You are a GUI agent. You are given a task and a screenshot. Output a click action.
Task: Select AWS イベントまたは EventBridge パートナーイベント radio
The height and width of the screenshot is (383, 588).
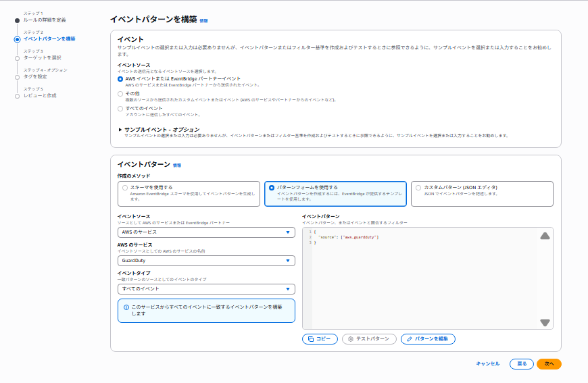[120, 79]
